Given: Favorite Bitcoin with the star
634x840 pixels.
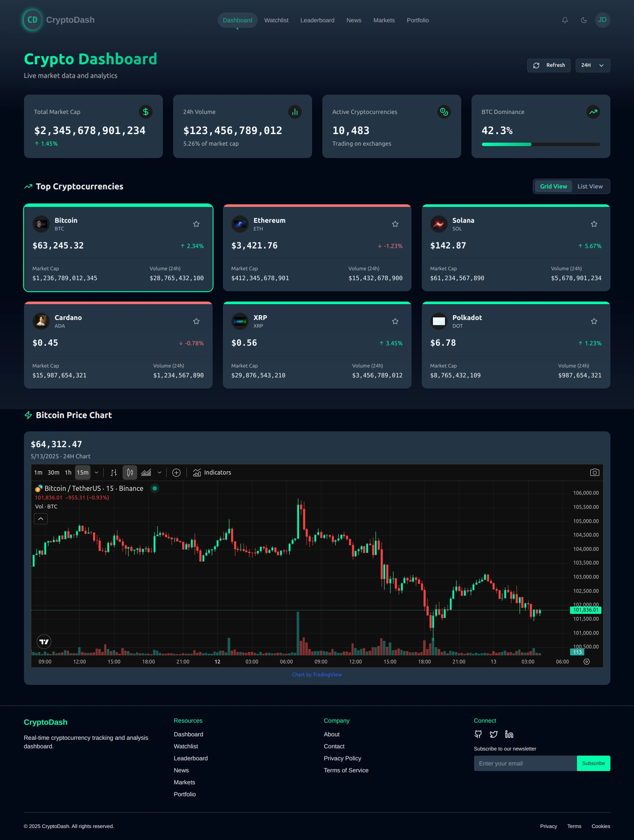Looking at the screenshot, I should coord(196,224).
